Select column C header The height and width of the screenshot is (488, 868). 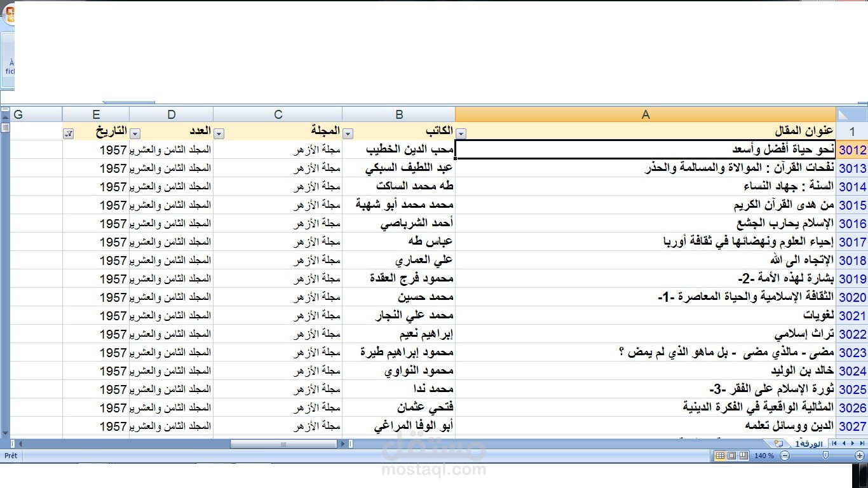[x=278, y=114]
